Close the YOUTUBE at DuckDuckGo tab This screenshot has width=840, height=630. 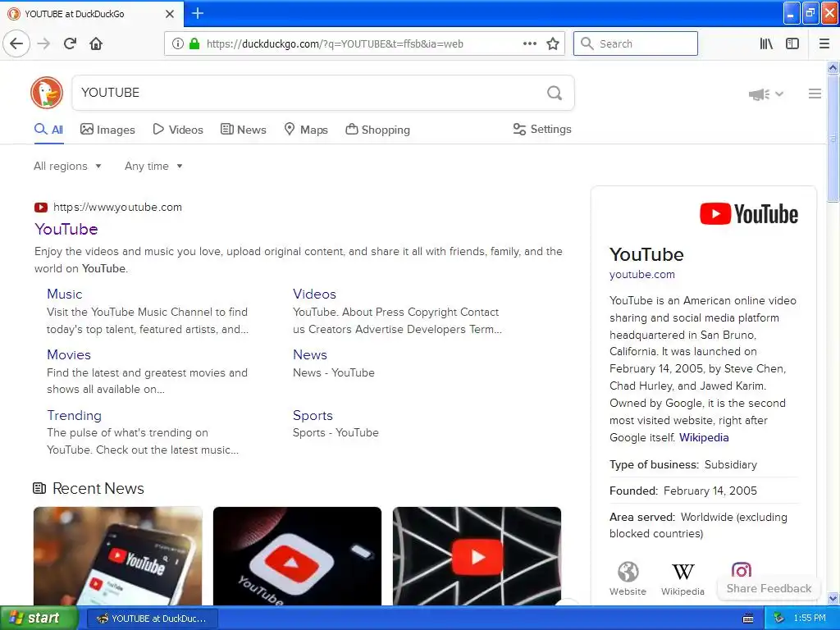point(170,14)
